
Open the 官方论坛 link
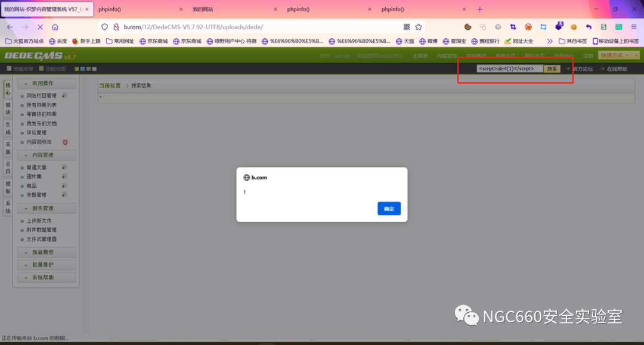click(x=583, y=69)
